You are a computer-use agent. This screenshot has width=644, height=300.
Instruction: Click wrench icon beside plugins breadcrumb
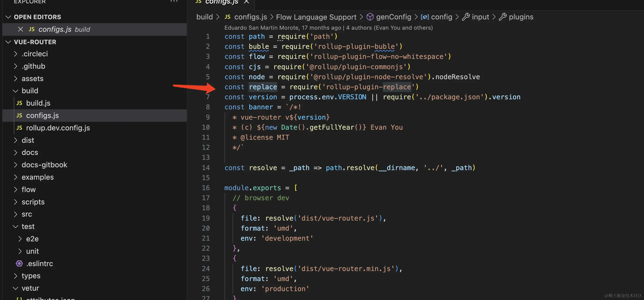tap(502, 17)
